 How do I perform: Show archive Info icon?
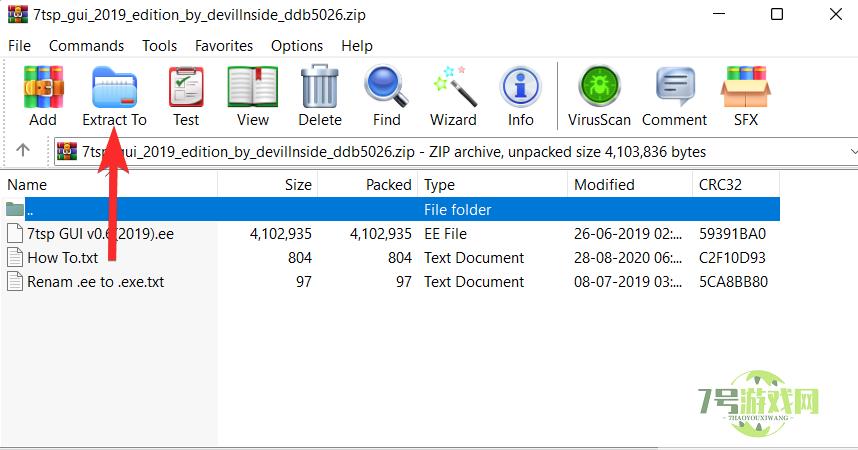[520, 86]
